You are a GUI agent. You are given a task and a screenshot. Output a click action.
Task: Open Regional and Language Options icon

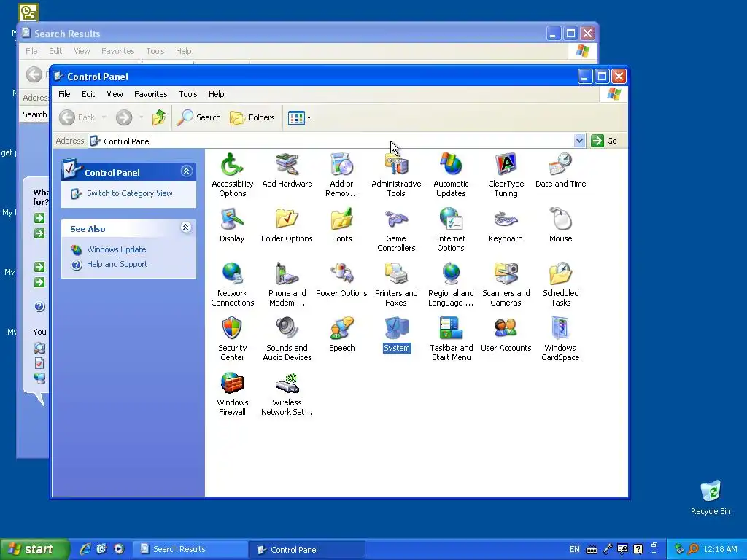tap(451, 274)
